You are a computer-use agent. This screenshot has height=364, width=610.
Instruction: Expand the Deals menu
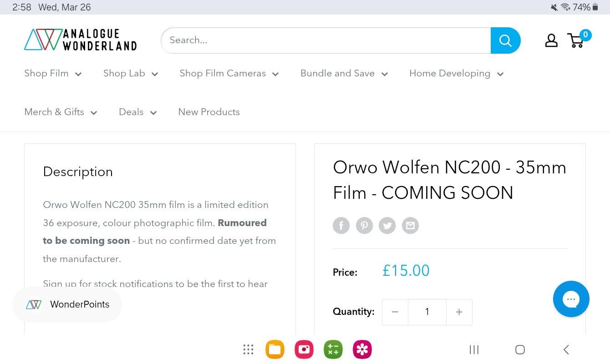tap(137, 112)
